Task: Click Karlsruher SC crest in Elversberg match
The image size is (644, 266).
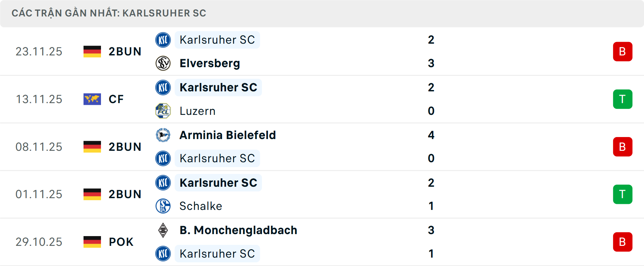Action: coord(163,40)
